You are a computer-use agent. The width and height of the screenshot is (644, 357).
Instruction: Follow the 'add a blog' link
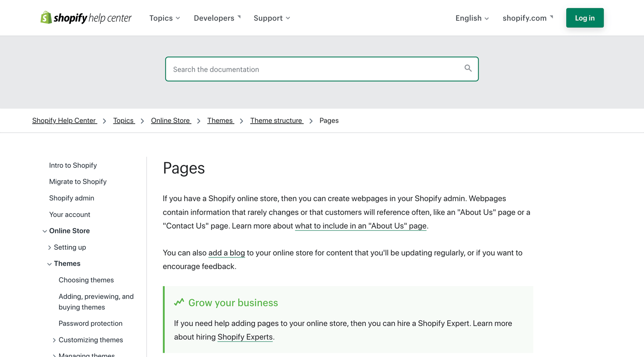(227, 253)
